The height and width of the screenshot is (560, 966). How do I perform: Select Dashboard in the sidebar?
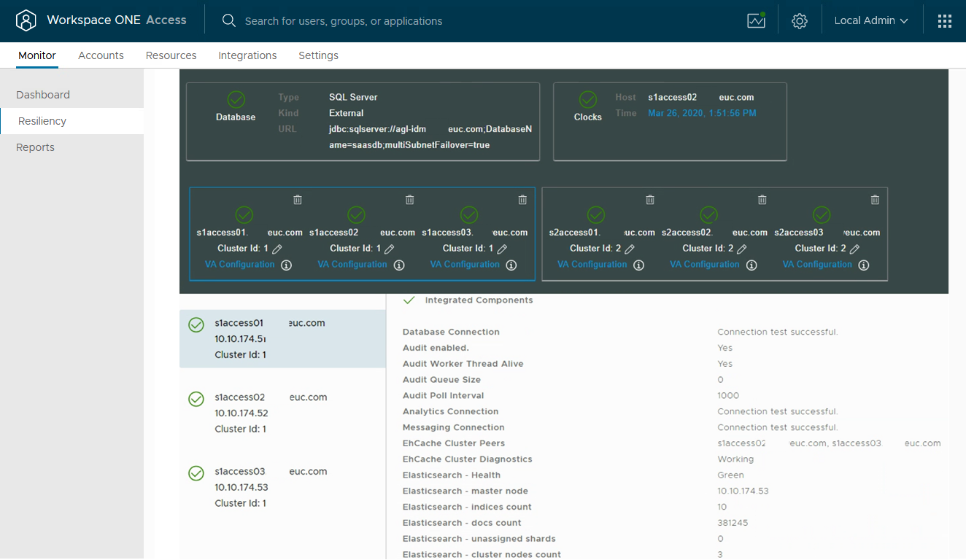tap(43, 94)
